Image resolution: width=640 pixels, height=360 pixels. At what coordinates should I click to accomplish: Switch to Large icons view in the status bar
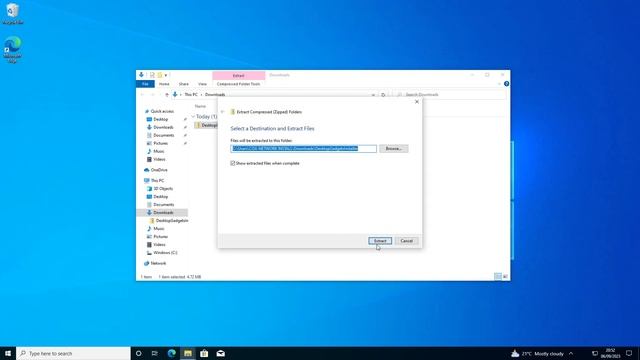pyautogui.click(x=505, y=277)
